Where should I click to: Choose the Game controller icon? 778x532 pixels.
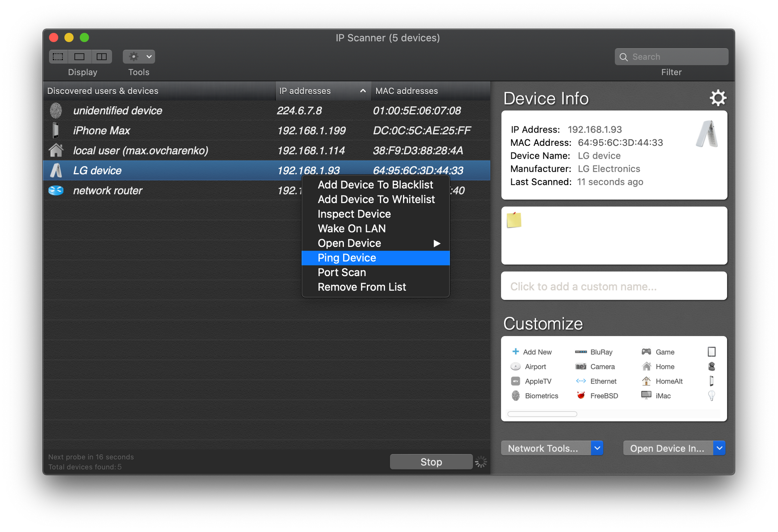646,352
